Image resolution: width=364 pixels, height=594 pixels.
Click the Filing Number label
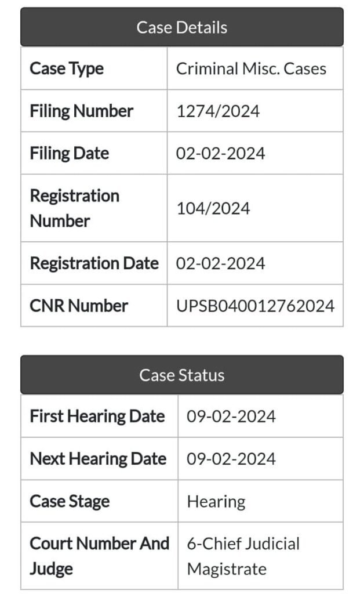pos(81,111)
